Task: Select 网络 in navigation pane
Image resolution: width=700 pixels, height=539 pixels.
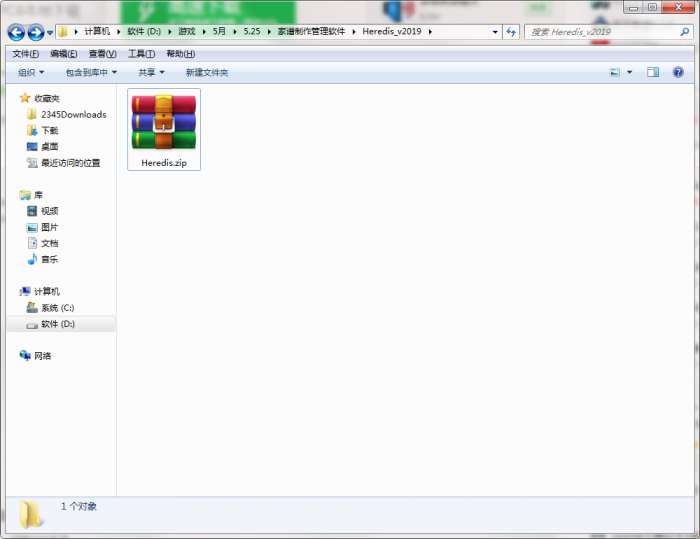Action: [x=42, y=356]
